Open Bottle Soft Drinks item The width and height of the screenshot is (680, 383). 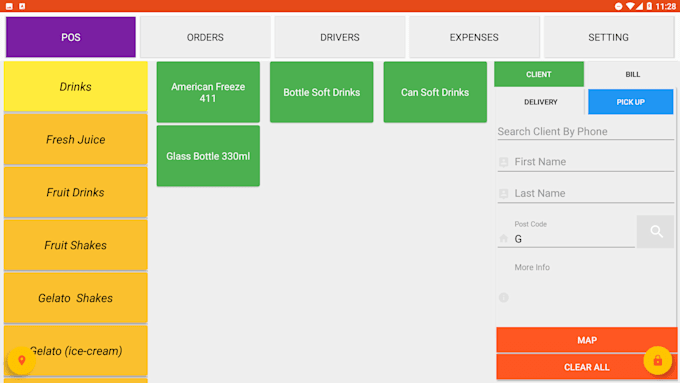point(321,92)
